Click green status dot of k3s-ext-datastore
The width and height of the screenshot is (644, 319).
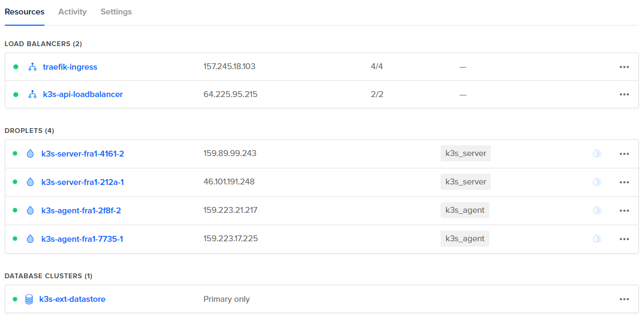[x=16, y=299]
